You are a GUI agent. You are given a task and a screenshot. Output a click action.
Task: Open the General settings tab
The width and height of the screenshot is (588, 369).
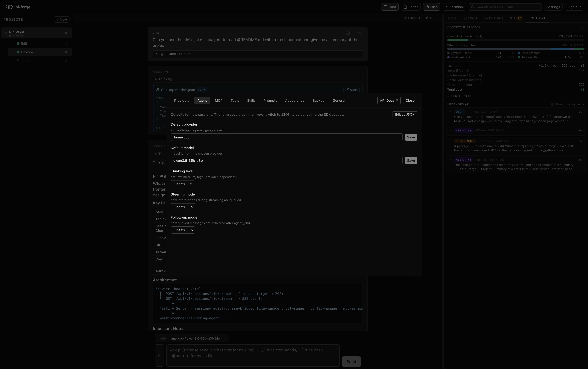[x=339, y=101]
